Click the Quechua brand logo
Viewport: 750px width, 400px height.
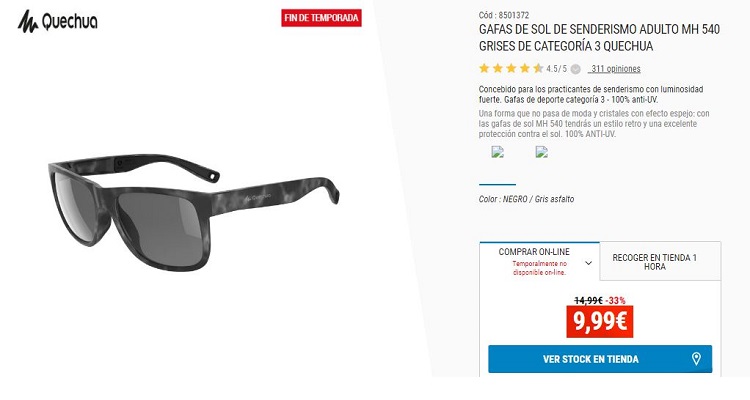coord(57,22)
